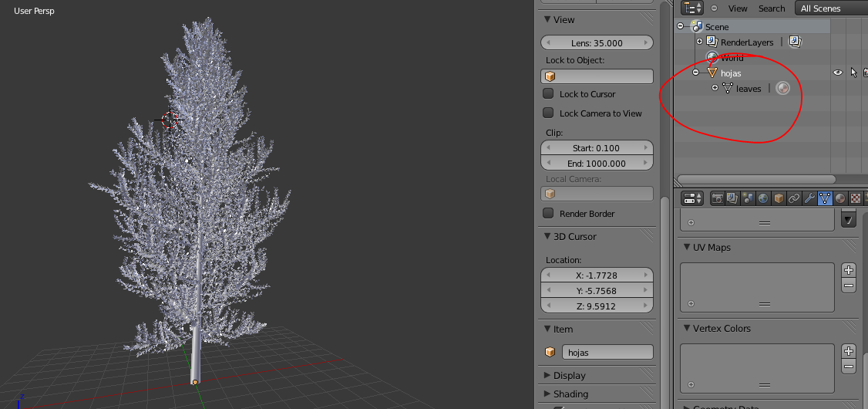Select the leaves mesh data row

(749, 89)
